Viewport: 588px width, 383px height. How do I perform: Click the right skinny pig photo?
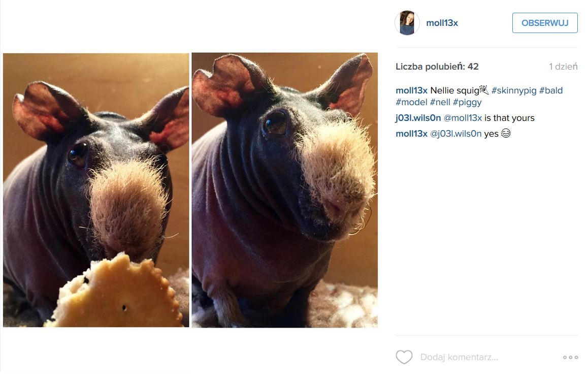[x=285, y=190]
